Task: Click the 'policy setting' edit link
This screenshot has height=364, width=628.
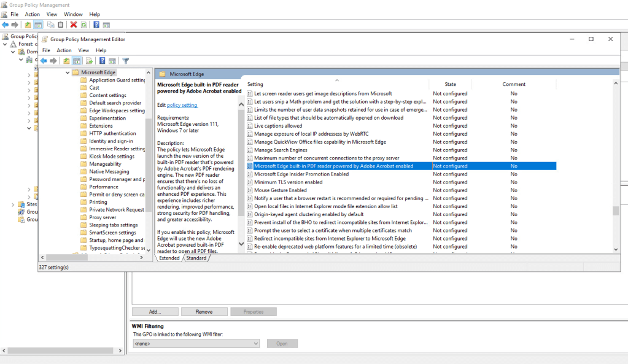Action: pyautogui.click(x=182, y=105)
